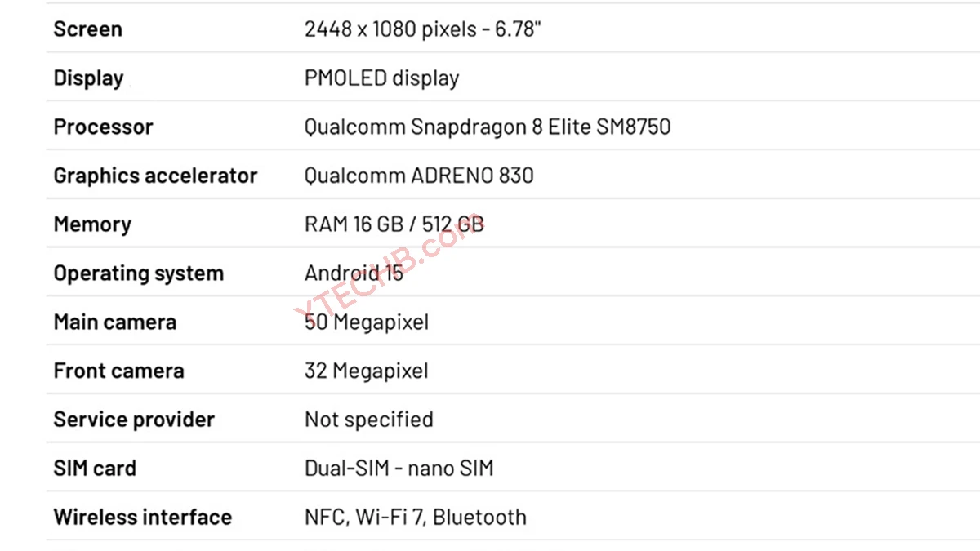Click the Screen row label

click(x=88, y=29)
